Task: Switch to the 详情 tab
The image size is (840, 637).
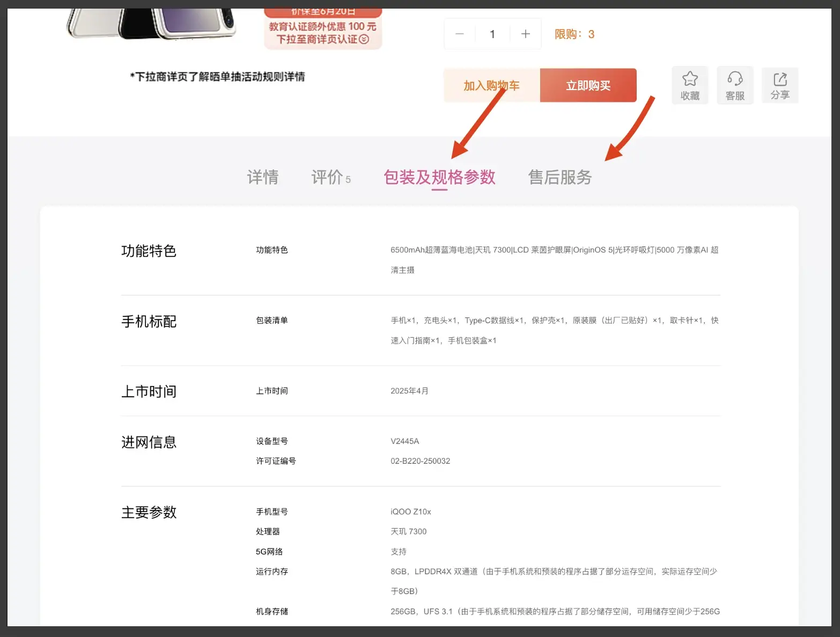Action: pos(263,177)
